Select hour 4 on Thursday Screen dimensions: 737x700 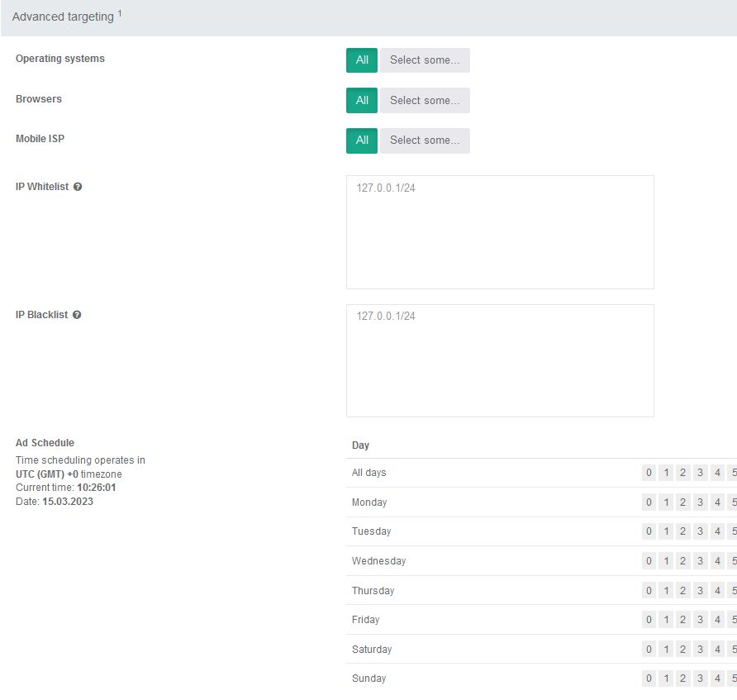tap(717, 591)
